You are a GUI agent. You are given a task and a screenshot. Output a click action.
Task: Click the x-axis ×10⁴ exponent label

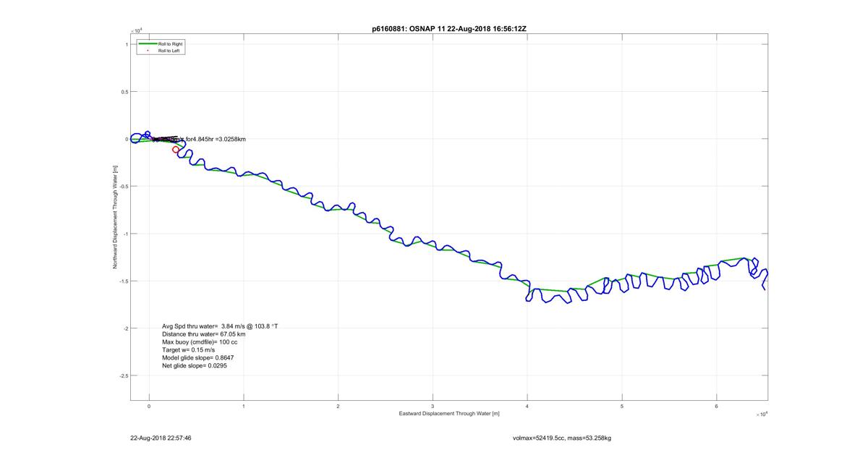click(x=762, y=414)
